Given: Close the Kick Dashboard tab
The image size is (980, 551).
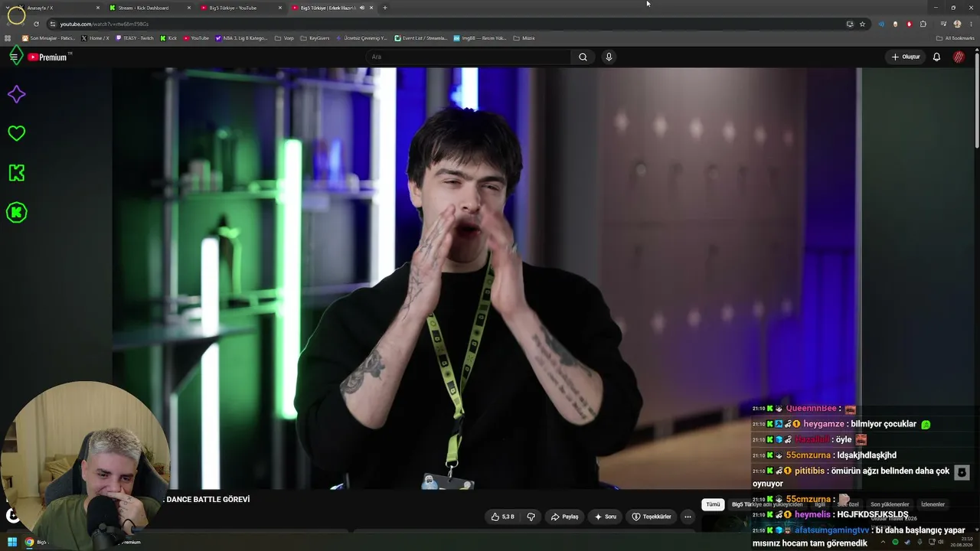Looking at the screenshot, I should (189, 8).
